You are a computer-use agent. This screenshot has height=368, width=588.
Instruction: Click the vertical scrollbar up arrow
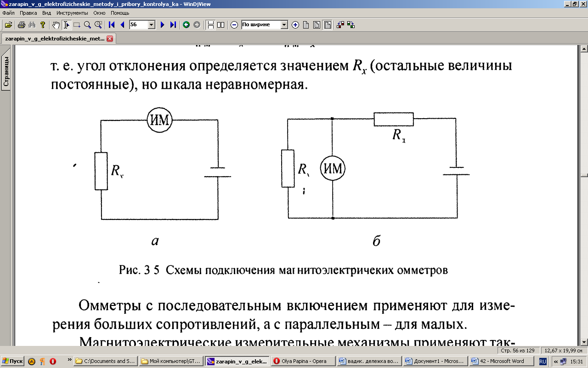[x=584, y=49]
